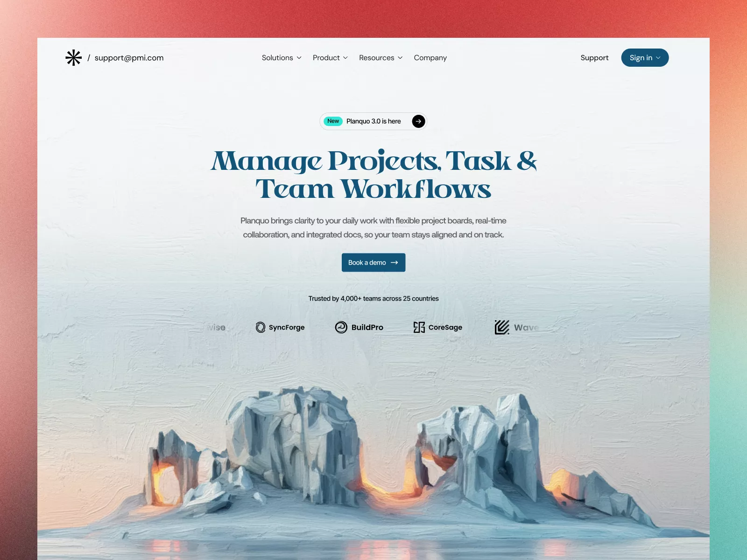Expand the Solutions dropdown menu

tap(282, 58)
